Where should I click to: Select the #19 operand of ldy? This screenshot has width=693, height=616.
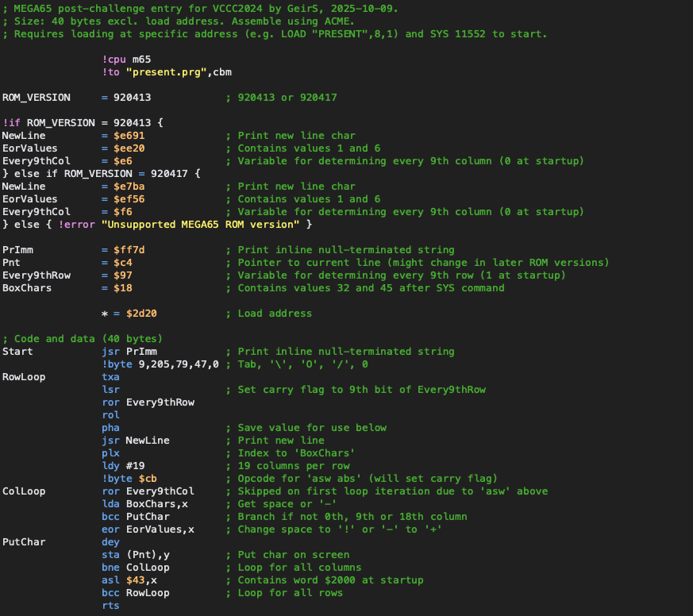pos(135,466)
